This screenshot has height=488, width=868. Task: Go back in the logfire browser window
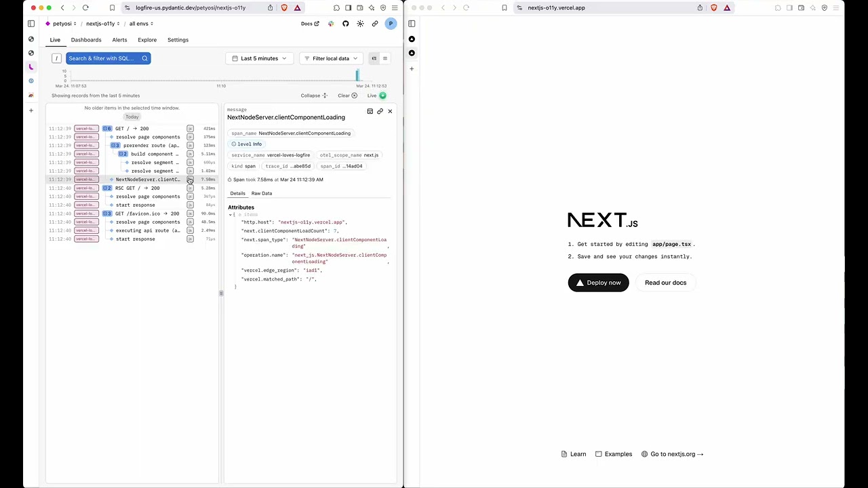(62, 7)
